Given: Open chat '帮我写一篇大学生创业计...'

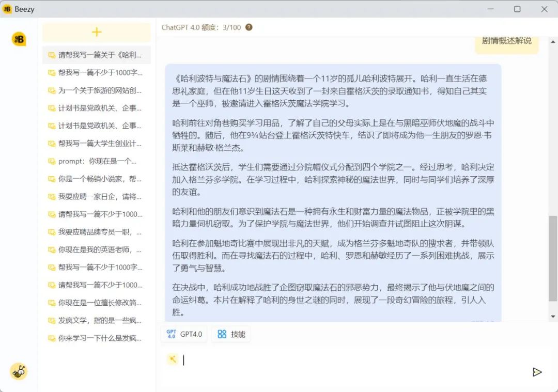Looking at the screenshot, I should (x=97, y=144).
